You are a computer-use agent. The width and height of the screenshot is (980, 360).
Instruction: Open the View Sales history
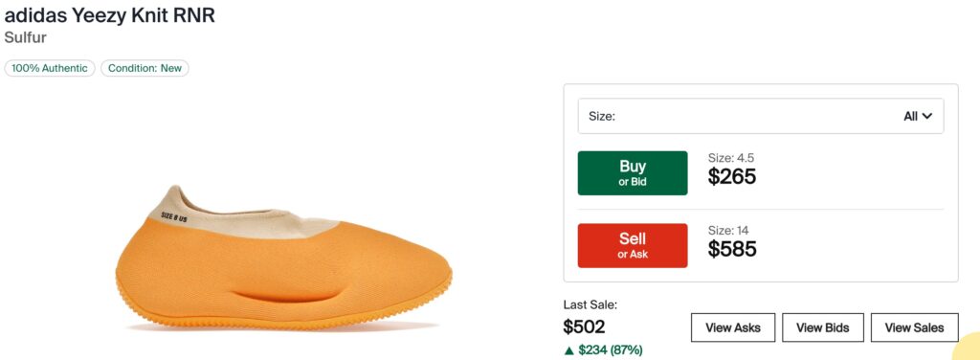click(x=914, y=327)
